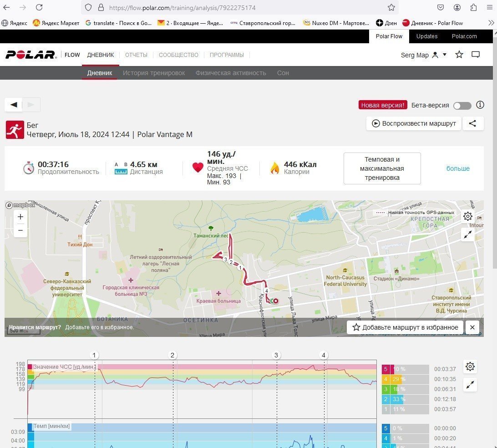Click heart rate zone 5 bar
The image size is (497, 448).
click(x=406, y=369)
